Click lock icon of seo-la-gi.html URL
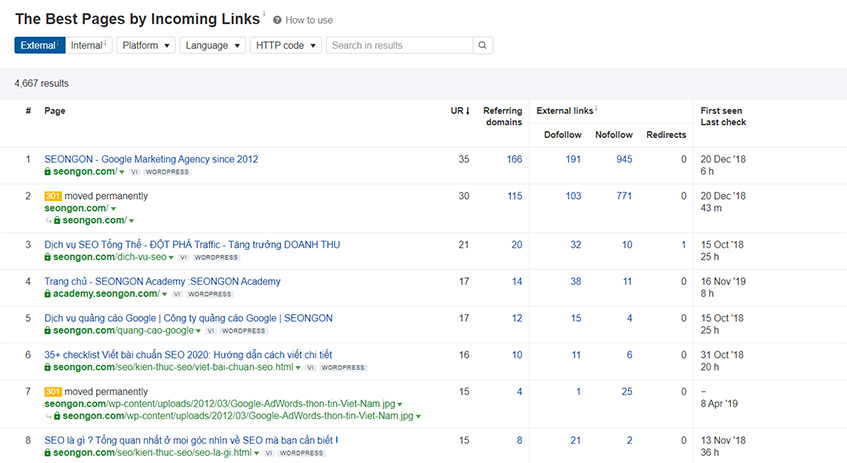 [48, 452]
